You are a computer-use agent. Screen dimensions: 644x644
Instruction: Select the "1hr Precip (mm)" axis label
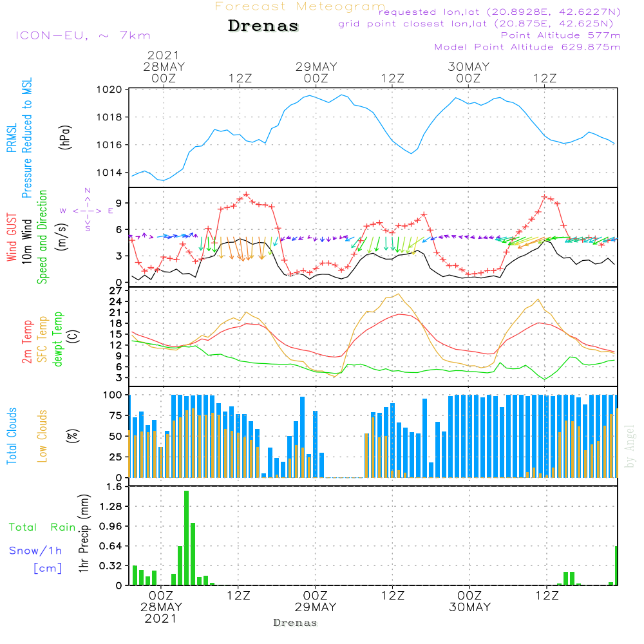[x=84, y=533]
